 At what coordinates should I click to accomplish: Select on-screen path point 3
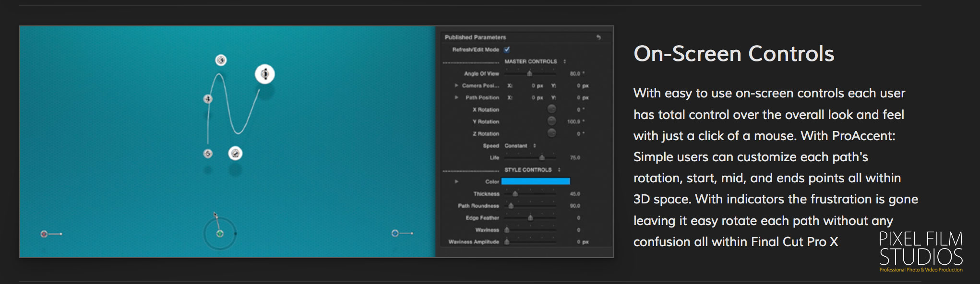click(x=221, y=60)
